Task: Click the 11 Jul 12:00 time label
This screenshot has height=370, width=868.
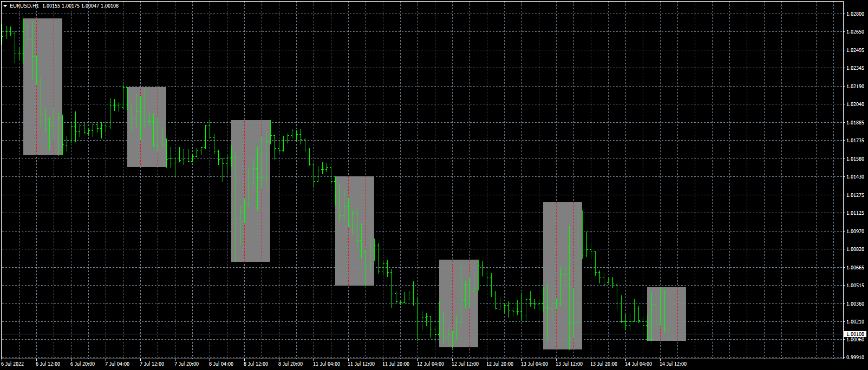Action: point(361,364)
